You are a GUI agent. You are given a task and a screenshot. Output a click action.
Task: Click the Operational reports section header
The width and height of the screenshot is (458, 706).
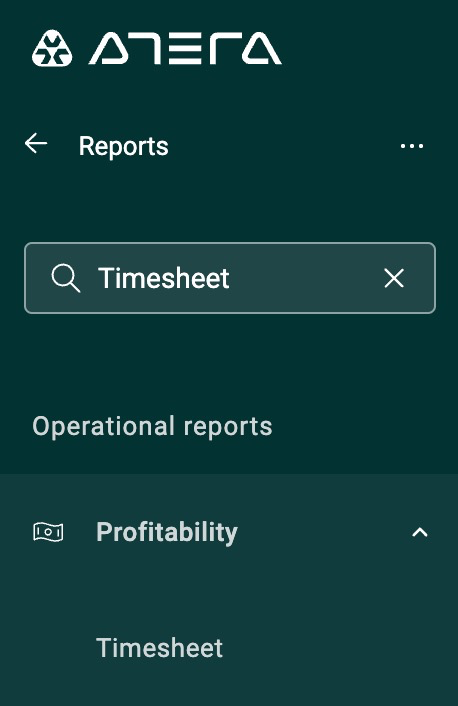pyautogui.click(x=152, y=426)
